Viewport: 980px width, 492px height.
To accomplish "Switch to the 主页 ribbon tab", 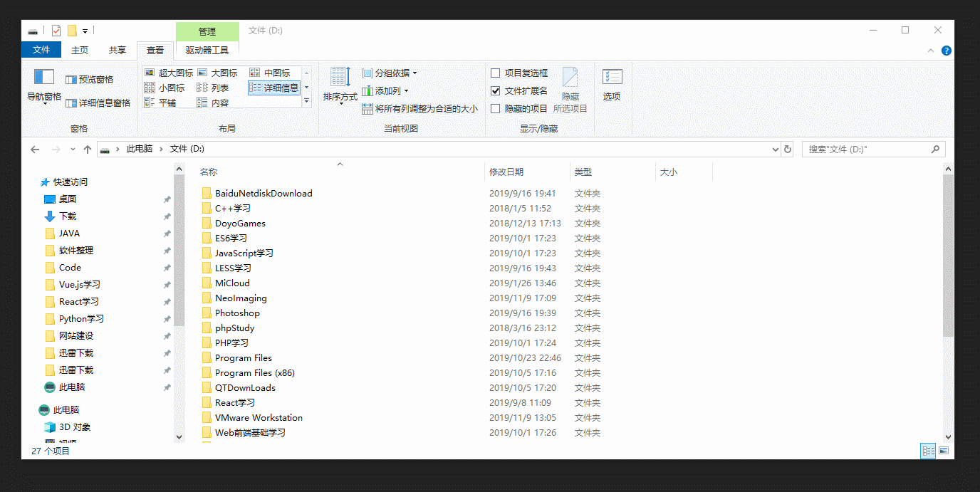I will pyautogui.click(x=79, y=50).
